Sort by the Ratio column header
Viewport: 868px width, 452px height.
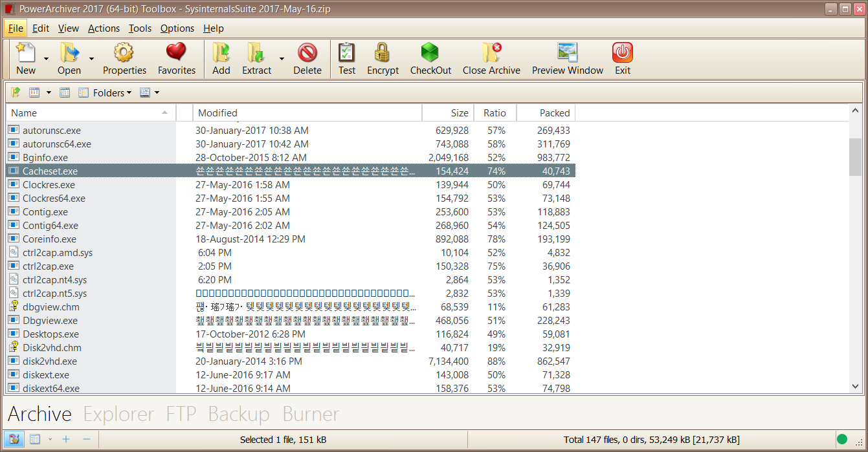pyautogui.click(x=495, y=113)
